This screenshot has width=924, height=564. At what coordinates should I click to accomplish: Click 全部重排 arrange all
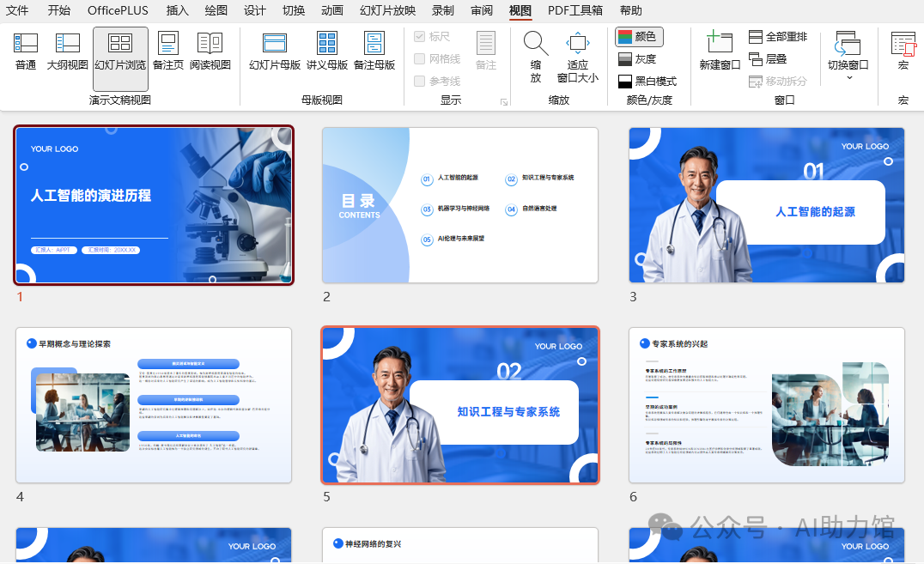pos(778,37)
